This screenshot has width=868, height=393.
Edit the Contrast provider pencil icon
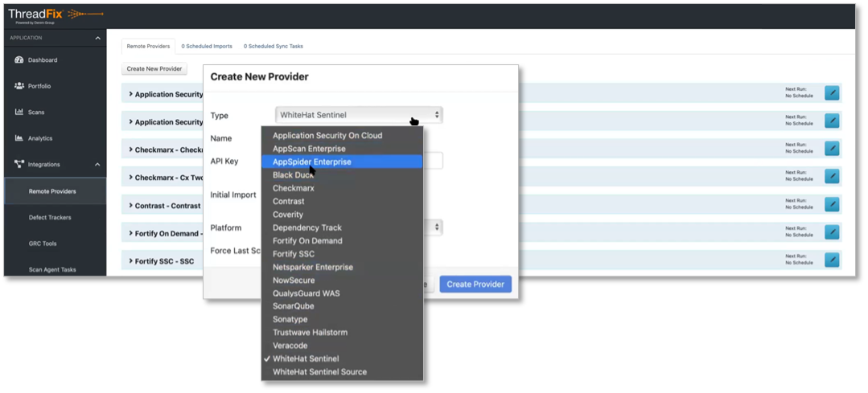point(832,204)
